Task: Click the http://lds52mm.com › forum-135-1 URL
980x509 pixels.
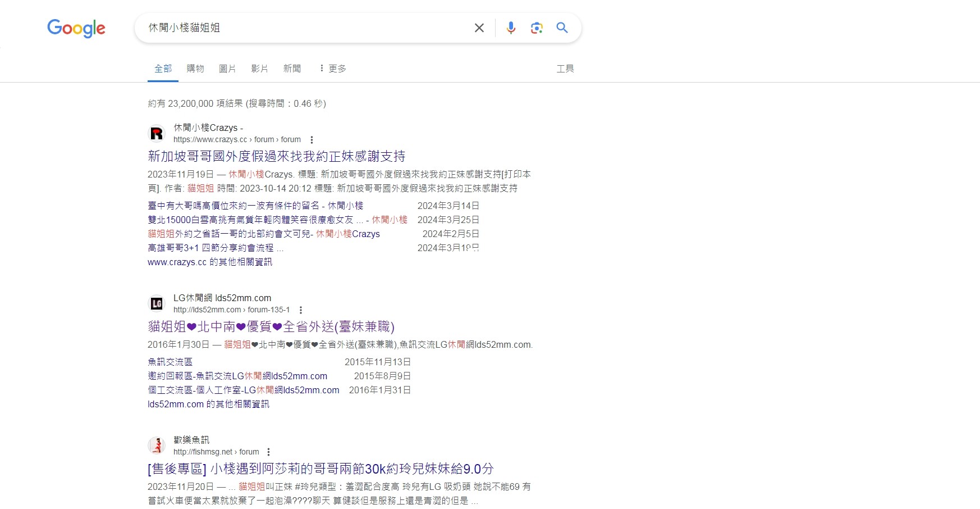Action: [232, 310]
